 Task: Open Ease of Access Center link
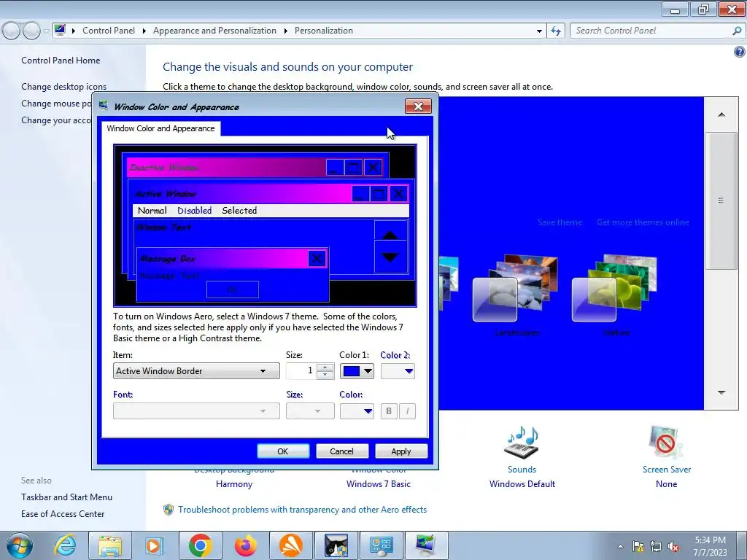pos(63,514)
